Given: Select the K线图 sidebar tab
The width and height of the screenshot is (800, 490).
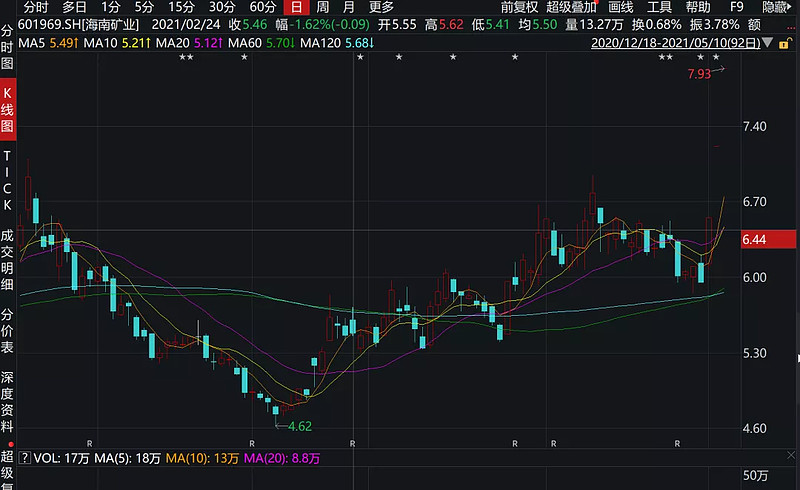Looking at the screenshot, I should coord(8,110).
